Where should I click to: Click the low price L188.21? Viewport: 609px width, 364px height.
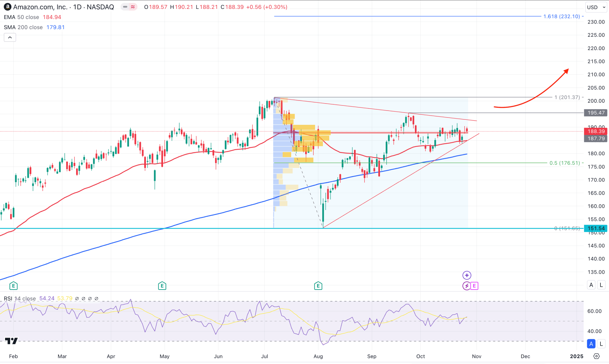[206, 7]
